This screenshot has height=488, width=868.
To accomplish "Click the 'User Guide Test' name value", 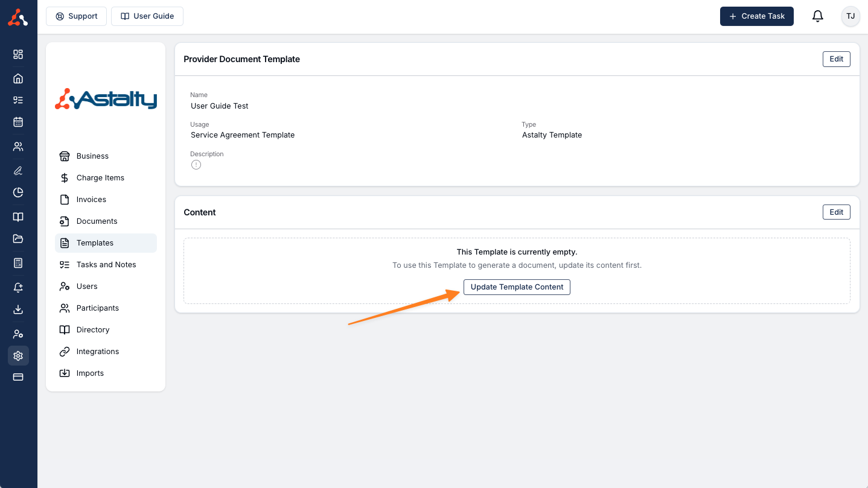I will pos(220,106).
